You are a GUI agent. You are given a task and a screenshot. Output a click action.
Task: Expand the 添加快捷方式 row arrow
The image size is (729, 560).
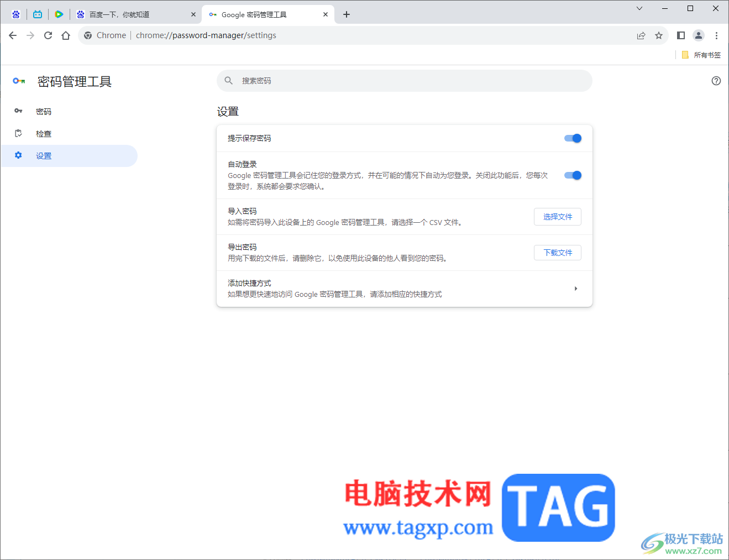576,289
